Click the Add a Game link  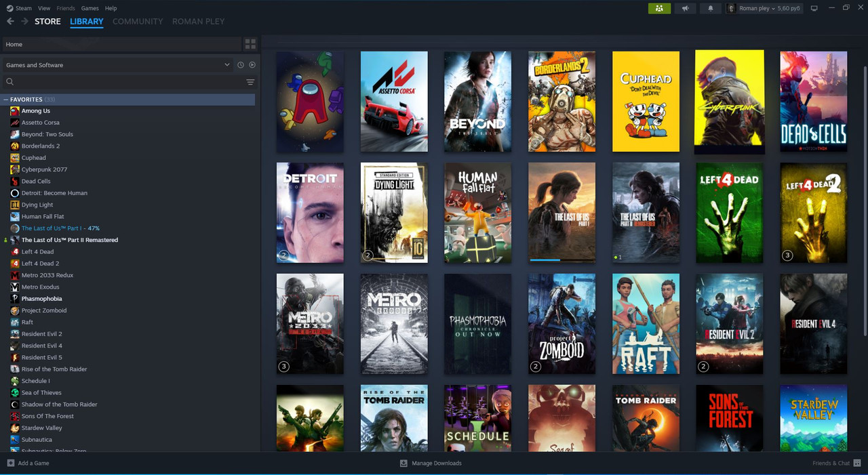(x=33, y=463)
